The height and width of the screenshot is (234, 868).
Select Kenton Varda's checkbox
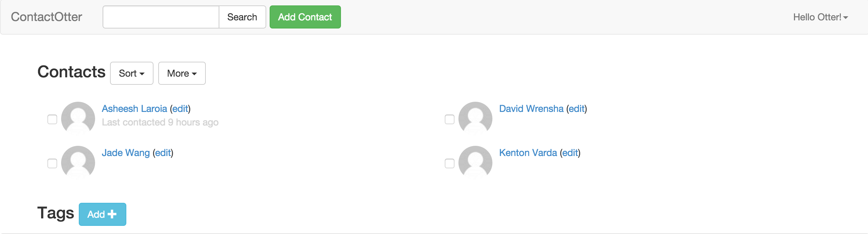(450, 163)
